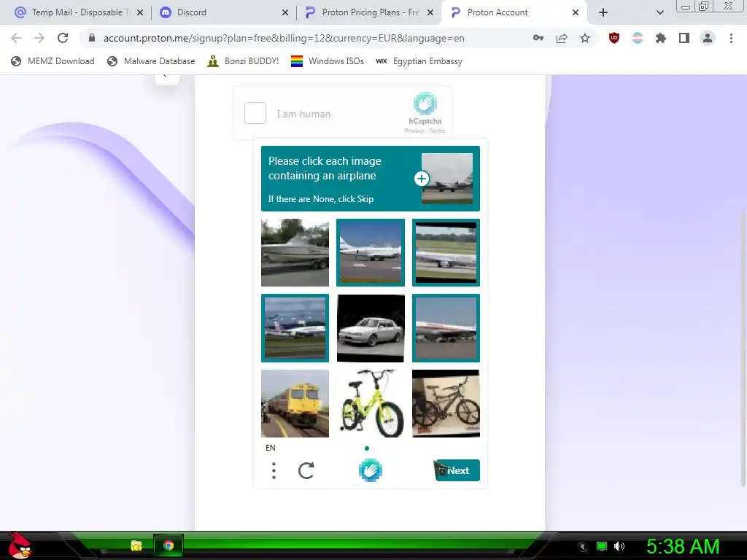Open the file explorer taskbar icon
This screenshot has width=747, height=560.
tap(136, 545)
